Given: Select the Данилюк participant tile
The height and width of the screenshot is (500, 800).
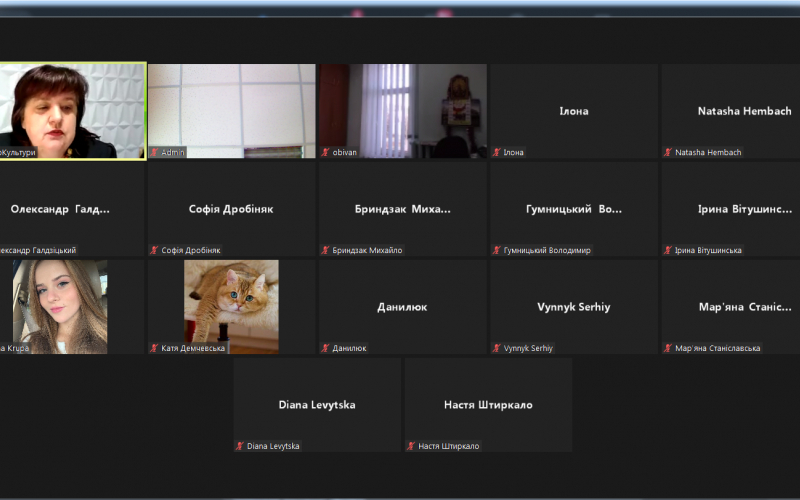Looking at the screenshot, I should click(x=402, y=306).
